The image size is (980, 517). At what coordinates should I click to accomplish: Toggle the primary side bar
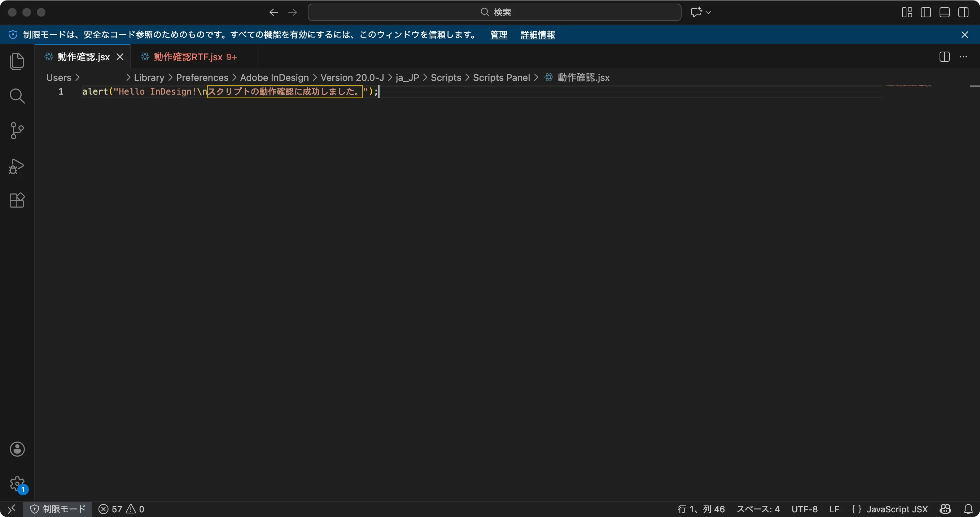click(926, 12)
